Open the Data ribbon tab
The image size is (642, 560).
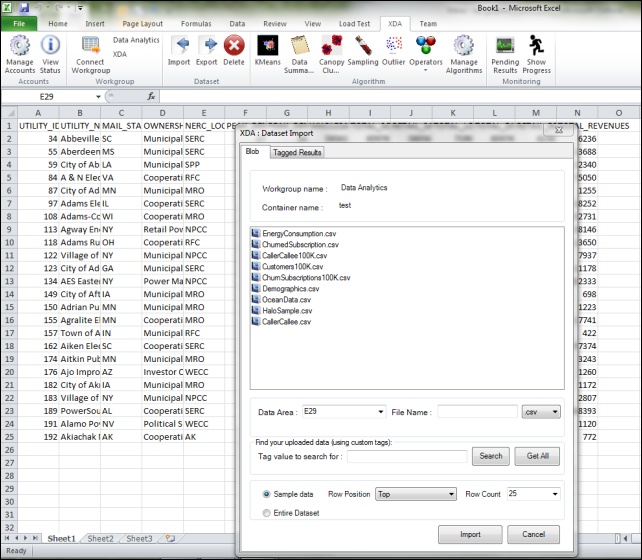click(237, 23)
